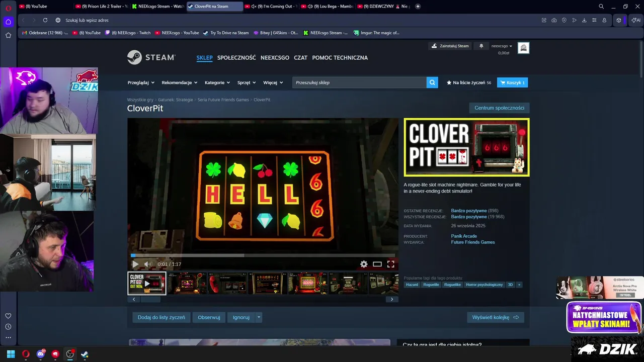The image size is (644, 362).
Task: Open the browser profile icon
Action: (x=604, y=20)
